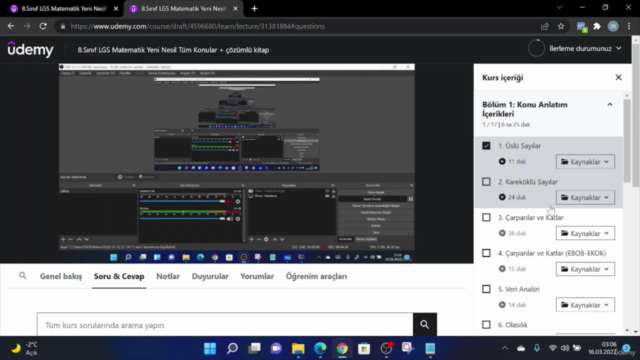
Task: Switch to the Genel bakış tab
Action: [x=61, y=276]
